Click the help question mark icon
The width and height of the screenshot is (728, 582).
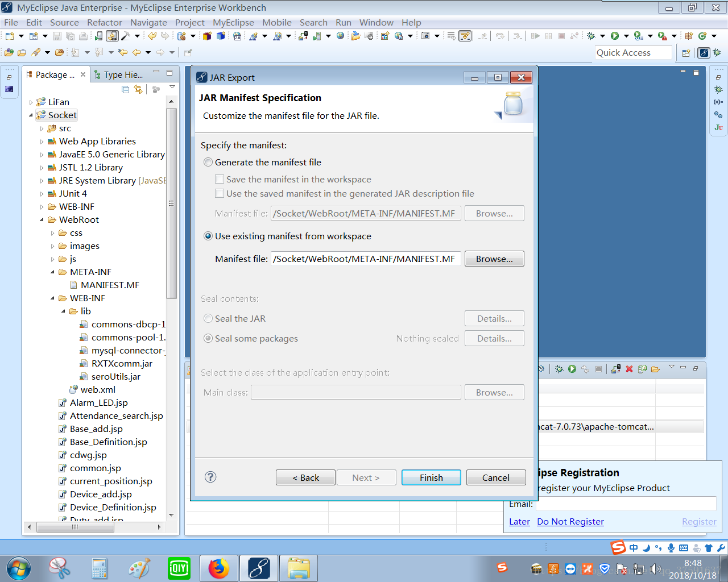coord(210,477)
